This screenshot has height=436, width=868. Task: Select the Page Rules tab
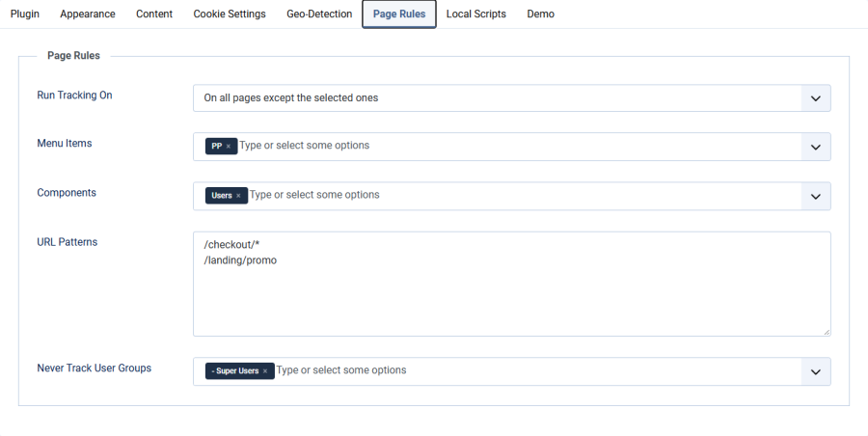pyautogui.click(x=399, y=14)
